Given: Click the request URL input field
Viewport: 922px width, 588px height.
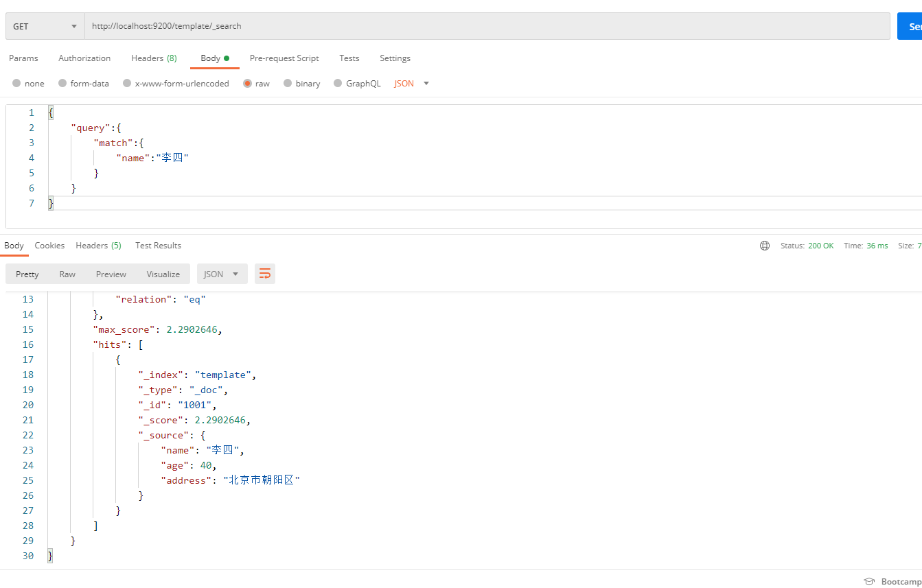Looking at the screenshot, I should click(x=487, y=26).
